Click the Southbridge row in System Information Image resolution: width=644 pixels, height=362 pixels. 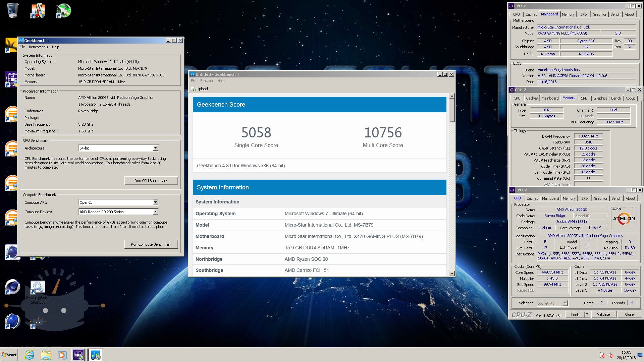click(x=319, y=270)
